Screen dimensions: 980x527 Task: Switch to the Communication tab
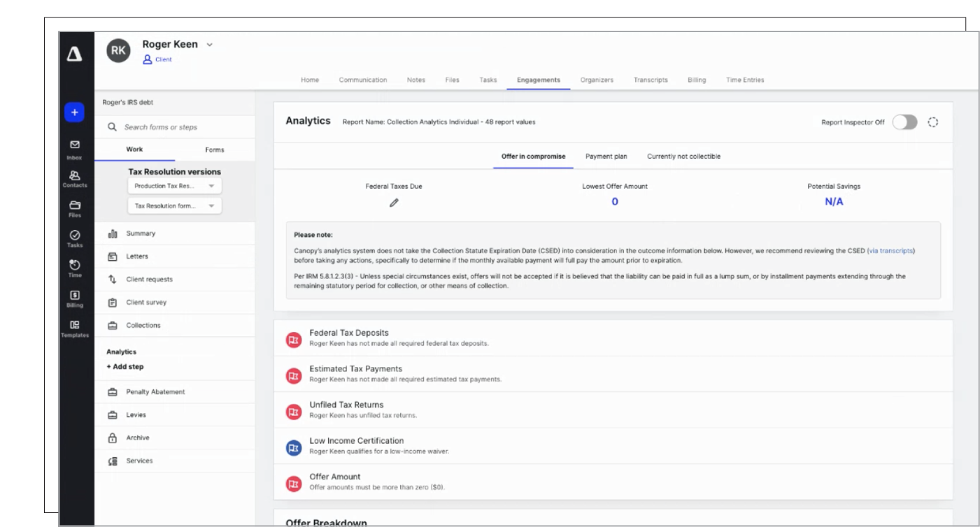click(363, 80)
